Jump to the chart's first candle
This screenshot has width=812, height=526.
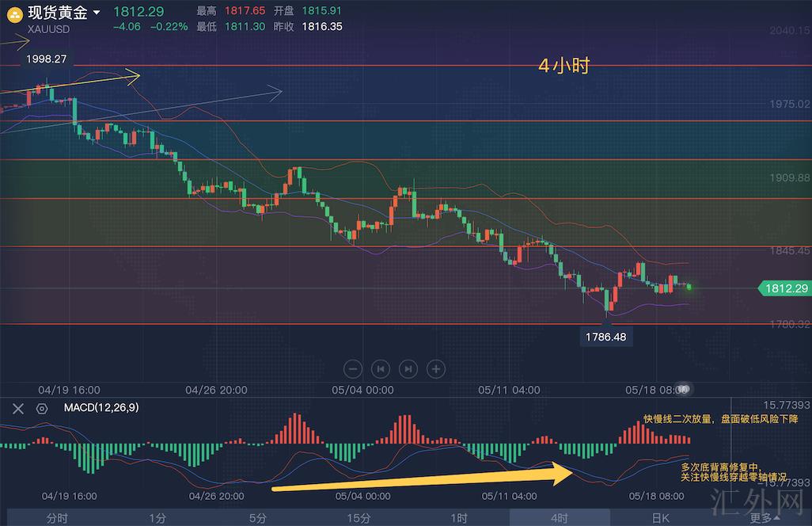pos(381,368)
